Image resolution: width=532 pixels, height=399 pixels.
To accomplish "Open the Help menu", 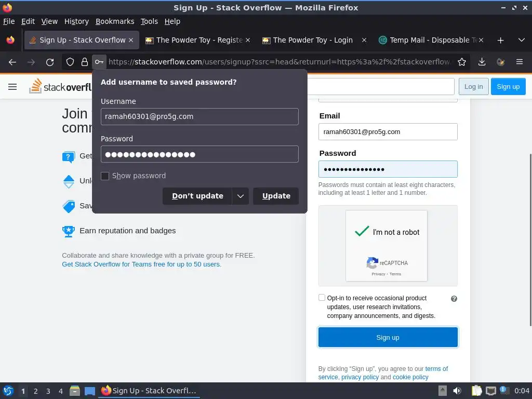I will tap(172, 21).
